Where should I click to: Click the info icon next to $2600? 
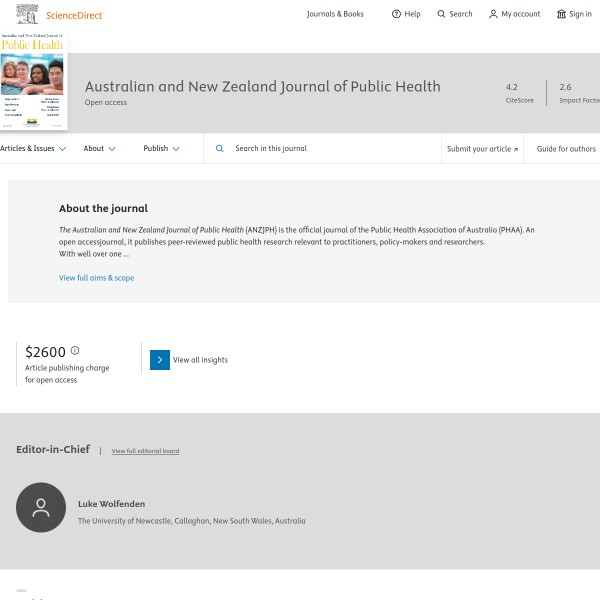[x=75, y=351]
